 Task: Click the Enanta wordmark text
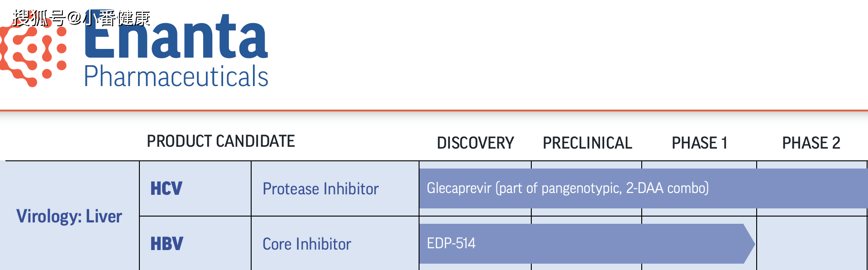pyautogui.click(x=176, y=37)
